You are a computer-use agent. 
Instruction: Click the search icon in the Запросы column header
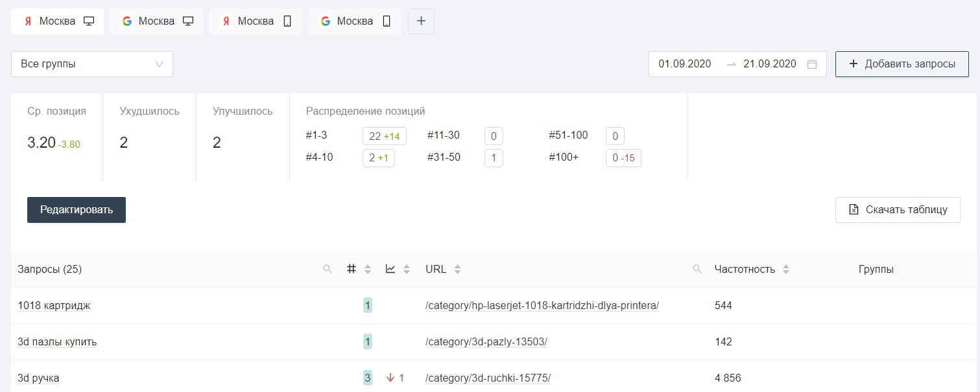[328, 270]
